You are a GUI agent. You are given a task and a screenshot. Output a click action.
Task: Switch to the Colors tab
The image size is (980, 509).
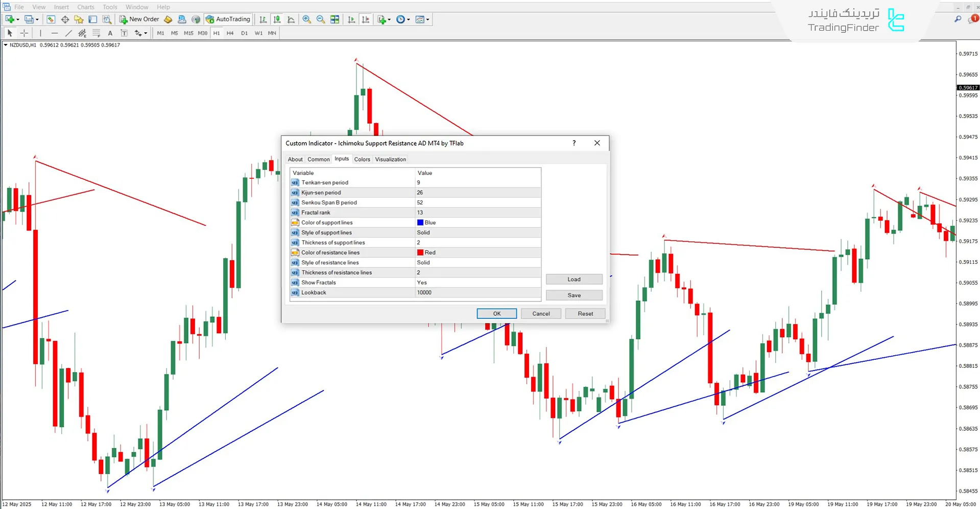pos(362,159)
